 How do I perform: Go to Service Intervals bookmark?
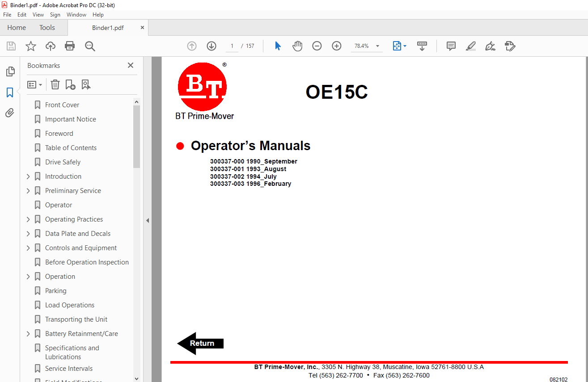pyautogui.click(x=69, y=369)
